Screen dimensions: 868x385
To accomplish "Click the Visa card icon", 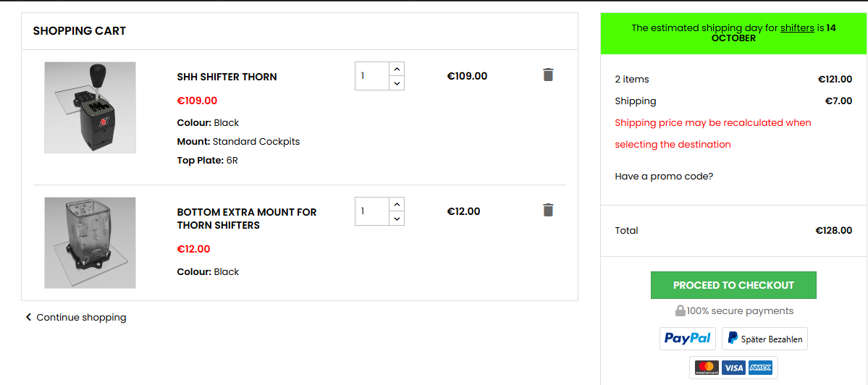I will pos(733,368).
